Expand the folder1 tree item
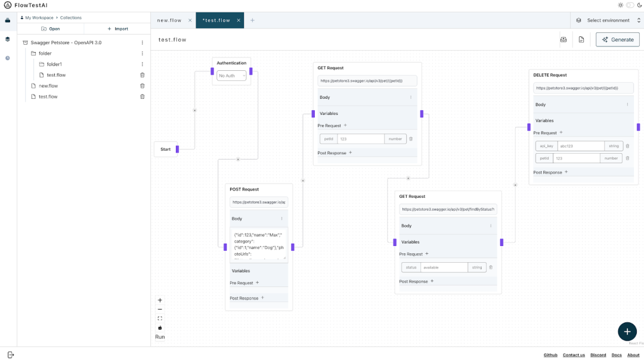 (54, 64)
